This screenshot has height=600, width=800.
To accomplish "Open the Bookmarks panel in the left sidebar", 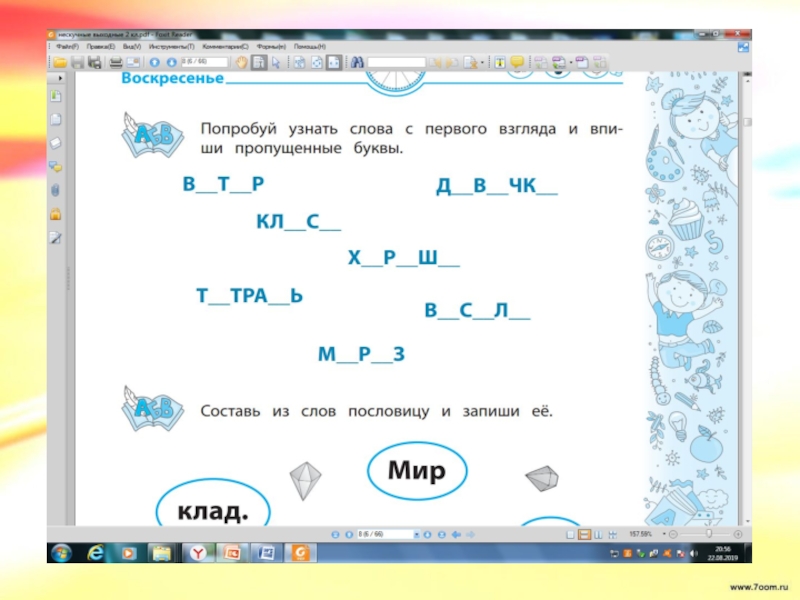I will (x=56, y=96).
